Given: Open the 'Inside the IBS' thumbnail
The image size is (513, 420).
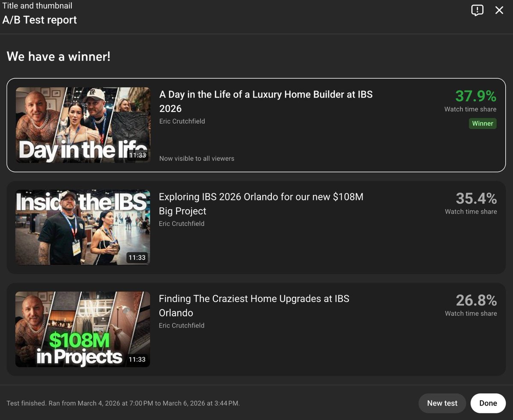Looking at the screenshot, I should [83, 227].
